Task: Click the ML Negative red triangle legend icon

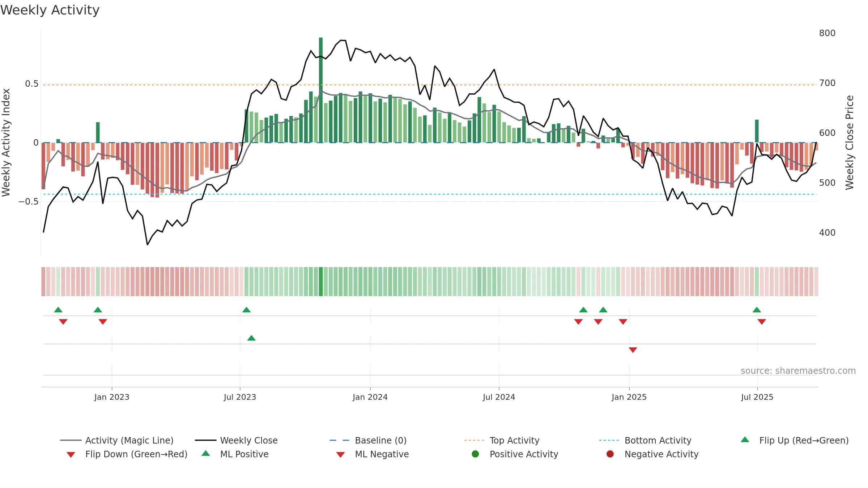Action: [340, 455]
